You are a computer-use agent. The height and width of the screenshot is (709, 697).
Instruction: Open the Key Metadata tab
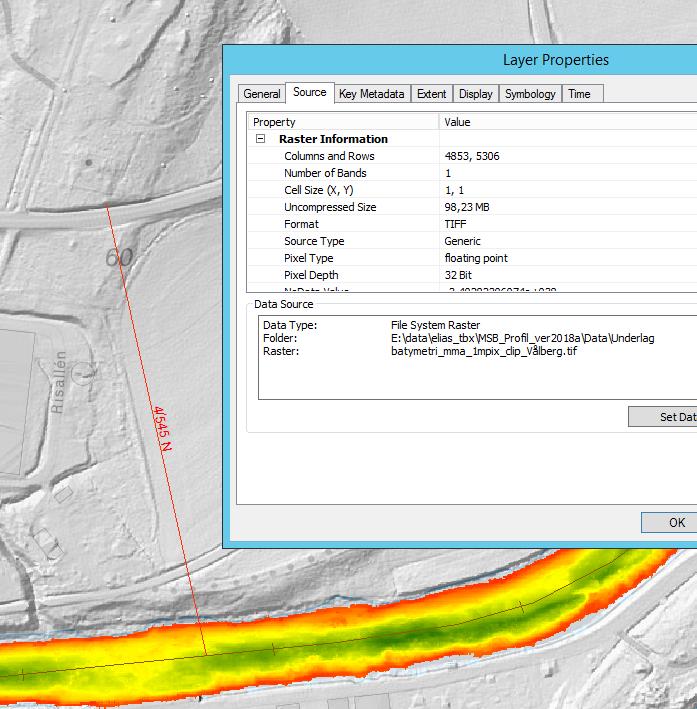coord(372,94)
